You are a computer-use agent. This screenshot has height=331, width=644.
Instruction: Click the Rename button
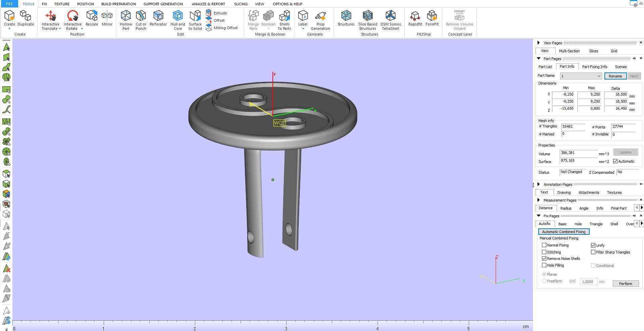pos(615,76)
